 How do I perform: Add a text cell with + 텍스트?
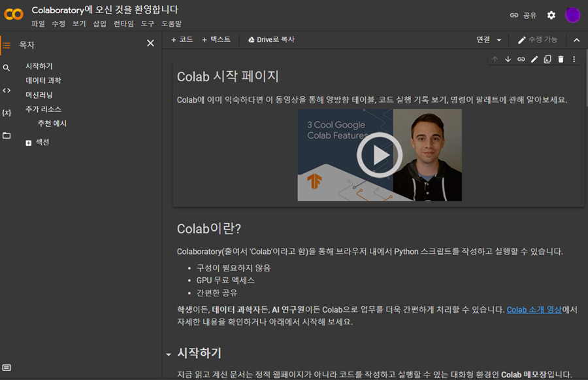point(216,39)
